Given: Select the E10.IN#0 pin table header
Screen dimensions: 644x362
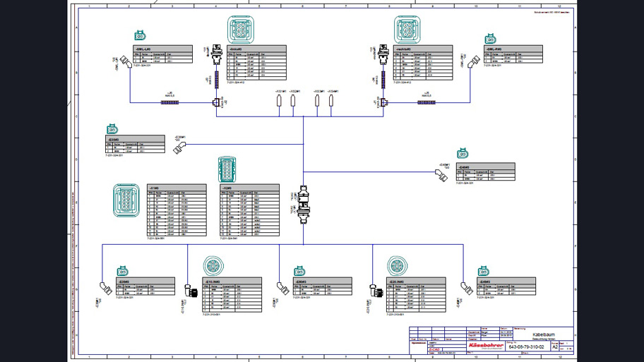Looking at the screenshot, I should tap(232, 281).
